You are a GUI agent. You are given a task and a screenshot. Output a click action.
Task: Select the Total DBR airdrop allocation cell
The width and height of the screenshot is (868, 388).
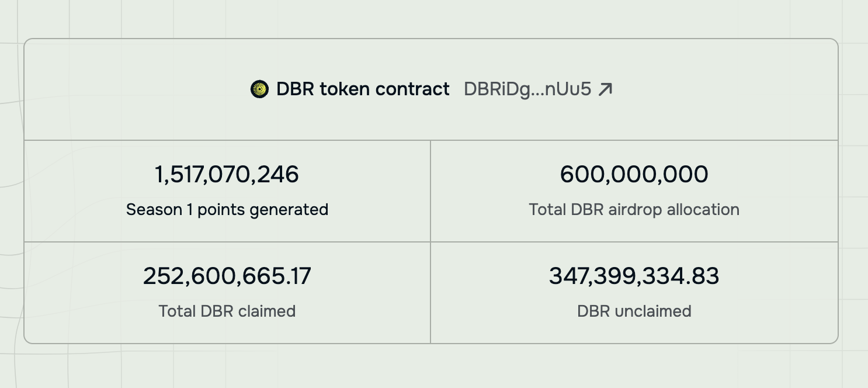tap(634, 190)
